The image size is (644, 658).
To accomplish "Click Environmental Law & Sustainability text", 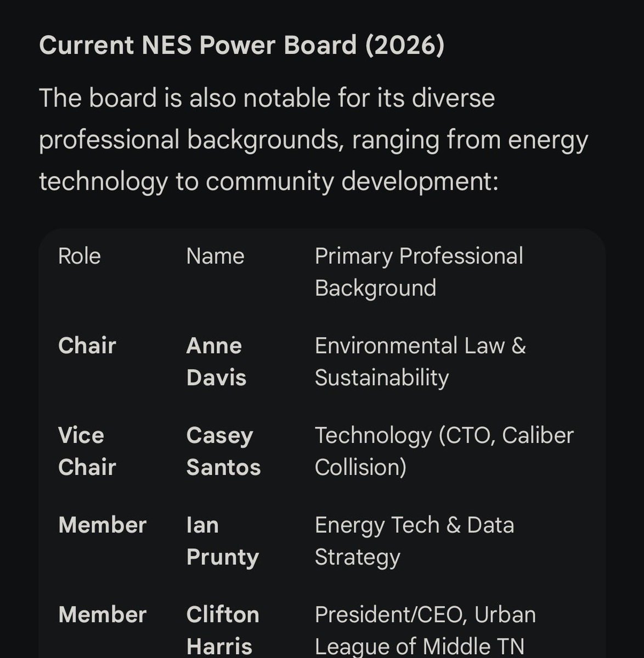I will 420,361.
